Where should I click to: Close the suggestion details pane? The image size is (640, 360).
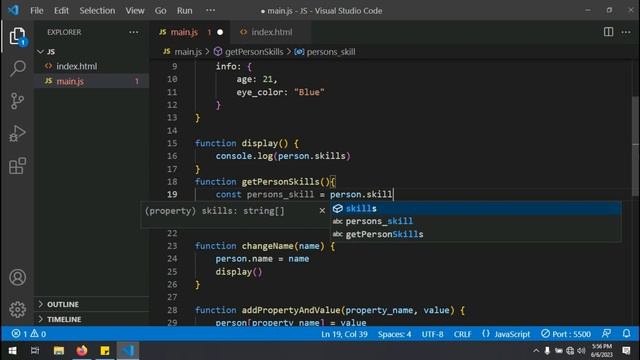click(322, 211)
